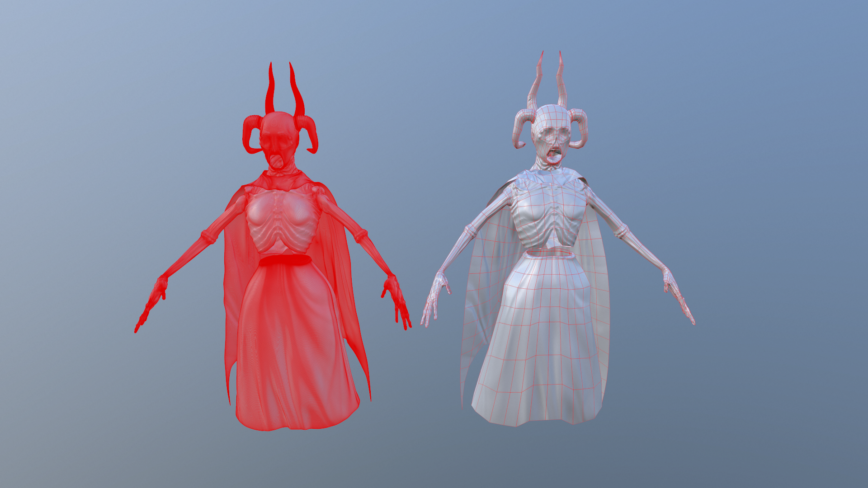The width and height of the screenshot is (868, 488).
Task: Click the red model's tall straight horns
Action: (x=270, y=90)
